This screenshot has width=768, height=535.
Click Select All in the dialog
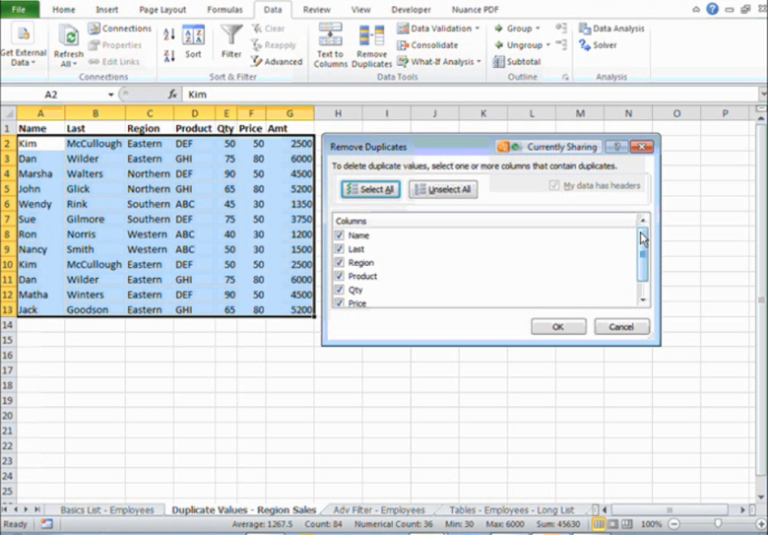[371, 190]
